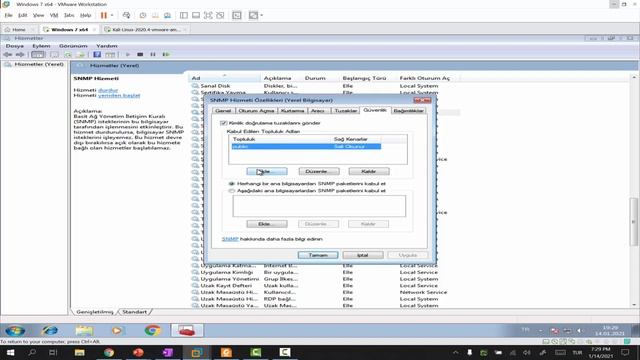This screenshot has width=640, height=360.
Task: Enter VMware full screen mode icon
Action: pos(208,15)
